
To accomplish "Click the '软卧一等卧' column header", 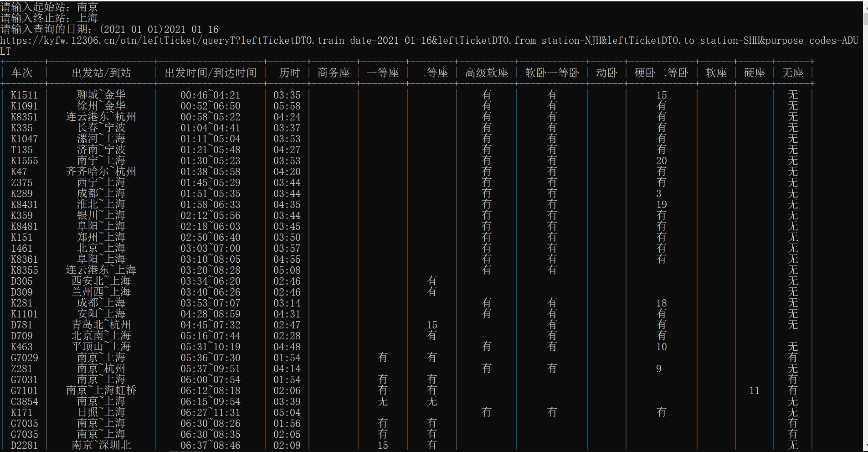I will (552, 73).
